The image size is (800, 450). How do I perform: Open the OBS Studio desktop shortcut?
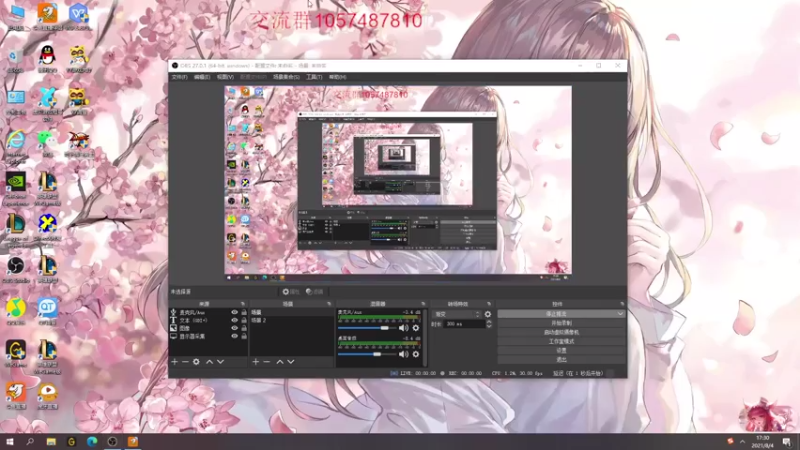coord(16,269)
